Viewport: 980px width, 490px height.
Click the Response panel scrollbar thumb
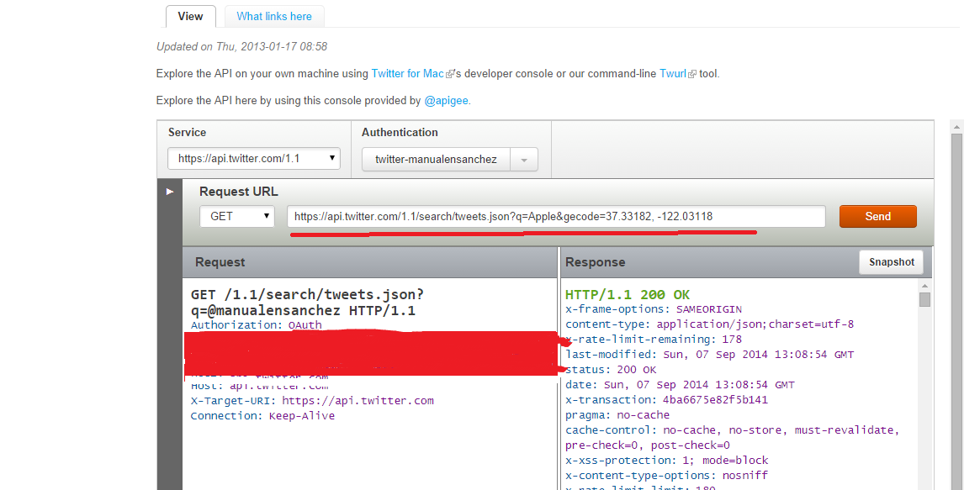925,299
